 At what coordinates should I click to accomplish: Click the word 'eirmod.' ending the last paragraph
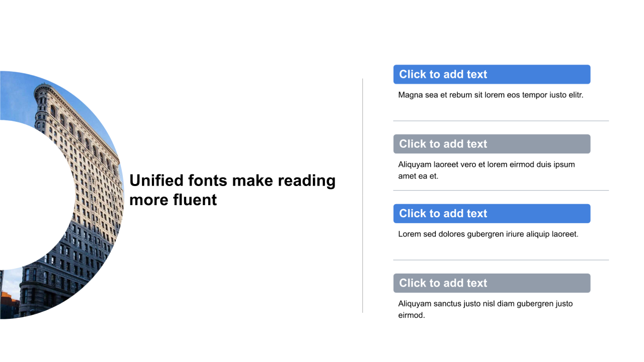click(412, 315)
